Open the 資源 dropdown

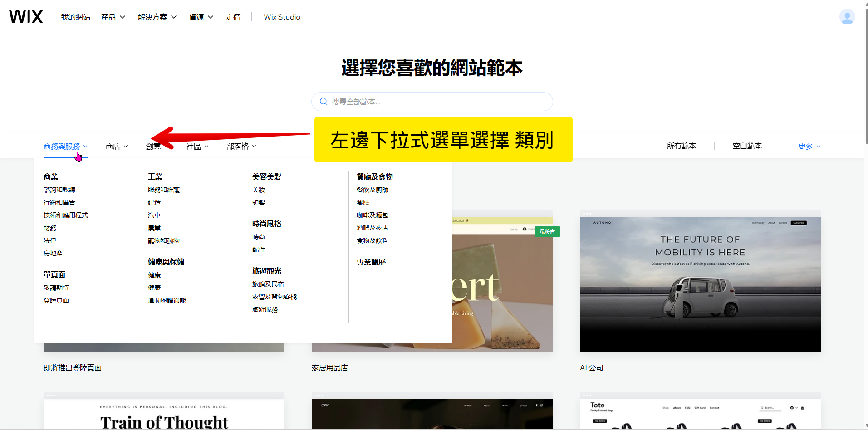point(201,17)
